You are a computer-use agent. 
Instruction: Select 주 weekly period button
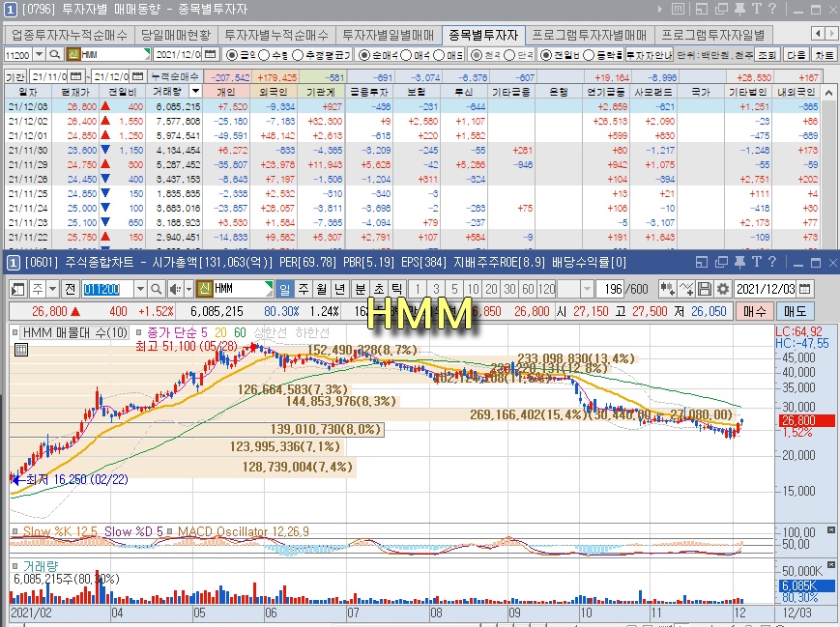pos(304,290)
